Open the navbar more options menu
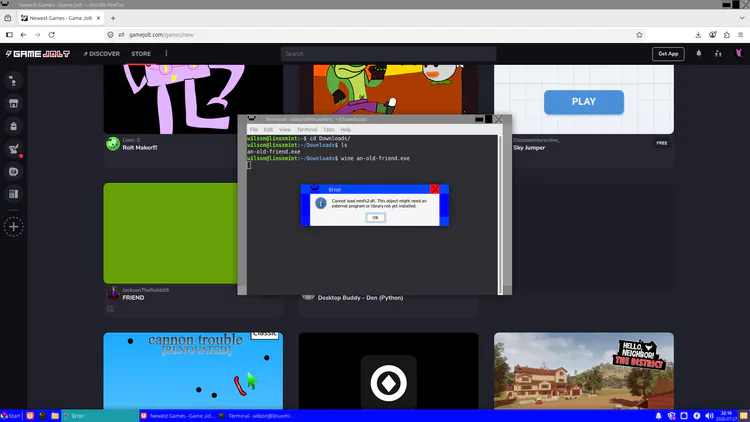This screenshot has height=422, width=750. point(166,54)
